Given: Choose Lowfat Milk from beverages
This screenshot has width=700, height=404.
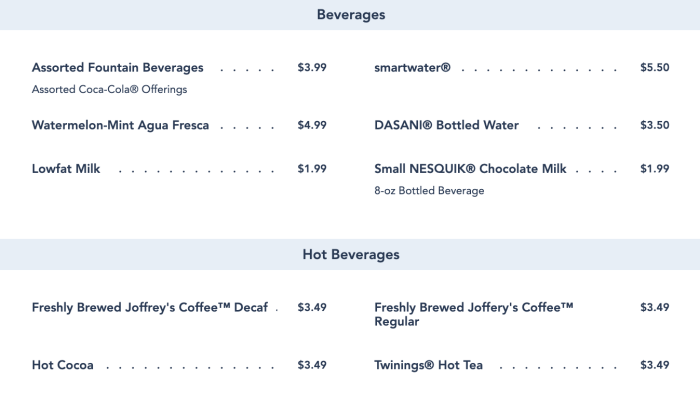Looking at the screenshot, I should click(66, 169).
